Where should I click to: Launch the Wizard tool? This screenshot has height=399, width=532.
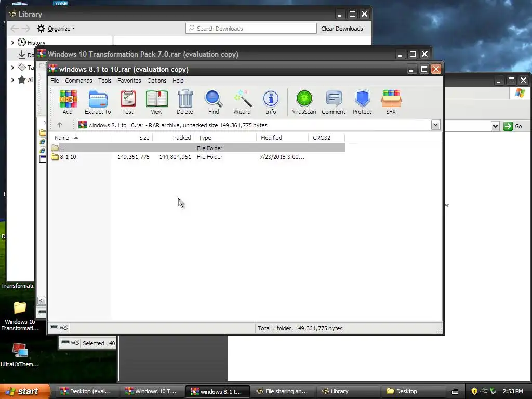[242, 102]
